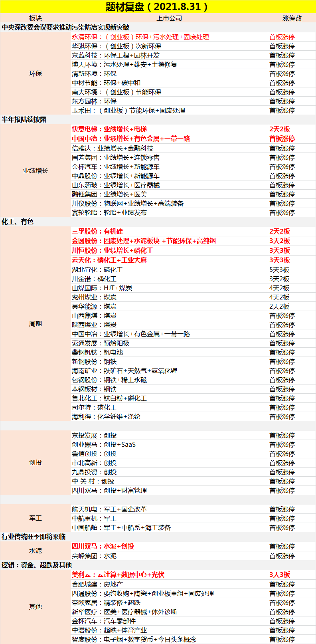Image resolution: width=316 pixels, height=644 pixels.
Task: Click the 军工 sector cell
Action: (35, 518)
